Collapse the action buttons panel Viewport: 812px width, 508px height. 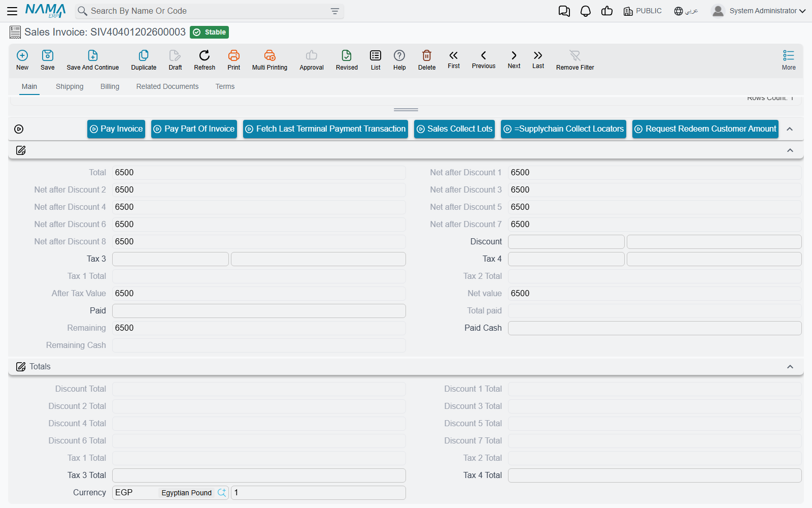(790, 129)
